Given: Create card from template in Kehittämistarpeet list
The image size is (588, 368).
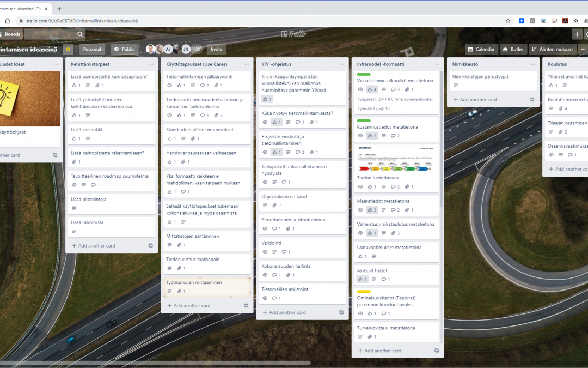Looking at the screenshot, I should (150, 245).
